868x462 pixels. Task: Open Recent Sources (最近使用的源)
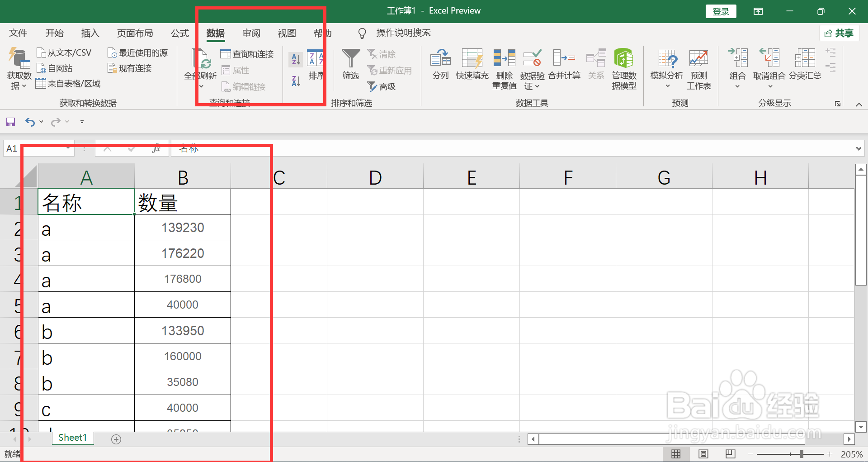coord(137,53)
